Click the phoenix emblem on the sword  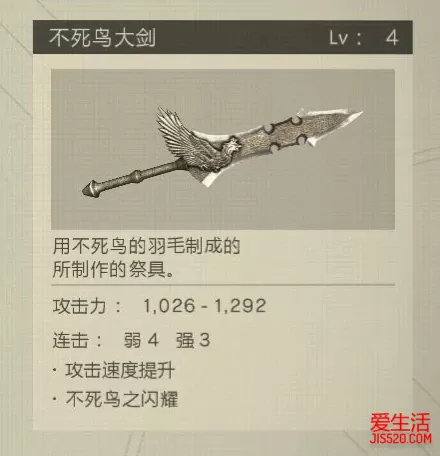[230, 148]
